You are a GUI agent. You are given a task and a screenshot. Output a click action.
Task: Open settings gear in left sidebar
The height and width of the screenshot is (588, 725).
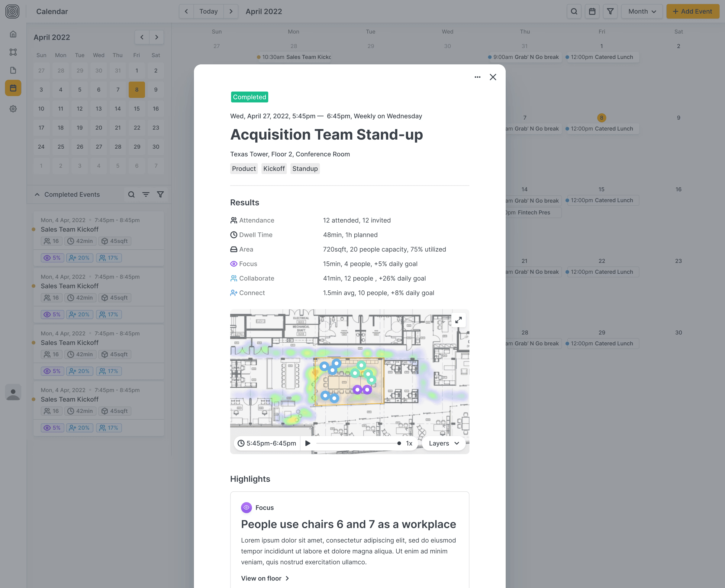pos(13,109)
